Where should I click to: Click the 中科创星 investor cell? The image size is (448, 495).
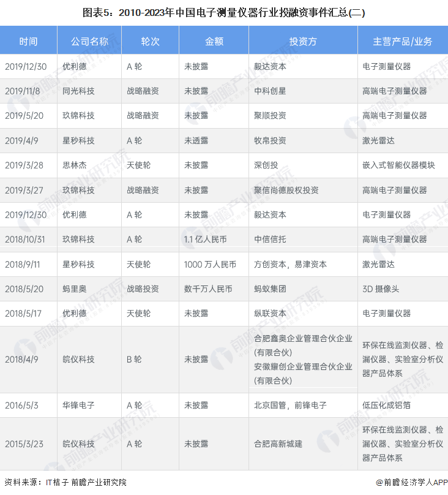[270, 91]
